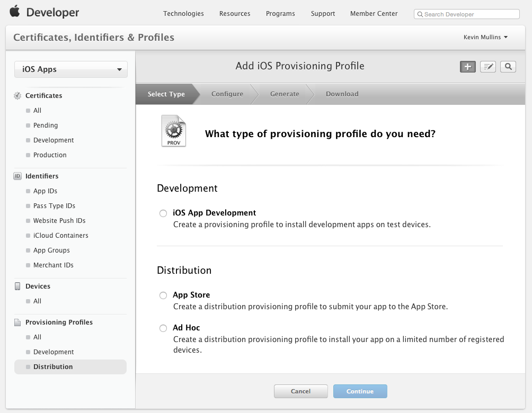Image resolution: width=532 pixels, height=413 pixels.
Task: Click the edit provisioning profiles pencil icon
Action: [x=487, y=67]
